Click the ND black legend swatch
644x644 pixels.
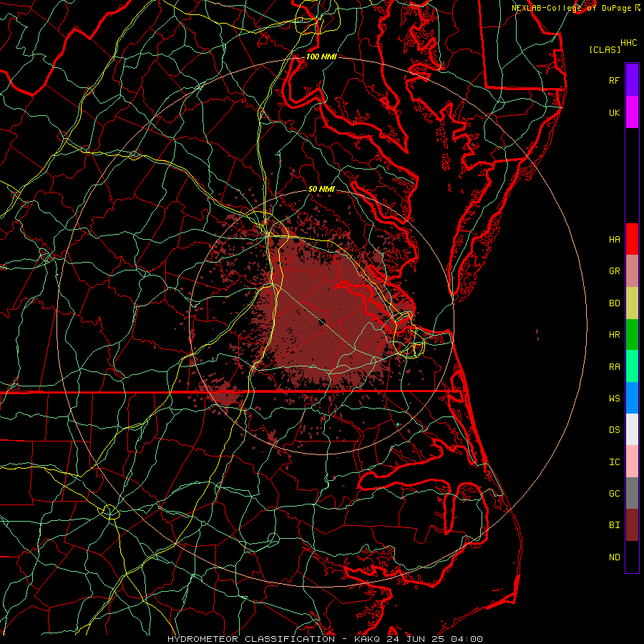click(632, 557)
